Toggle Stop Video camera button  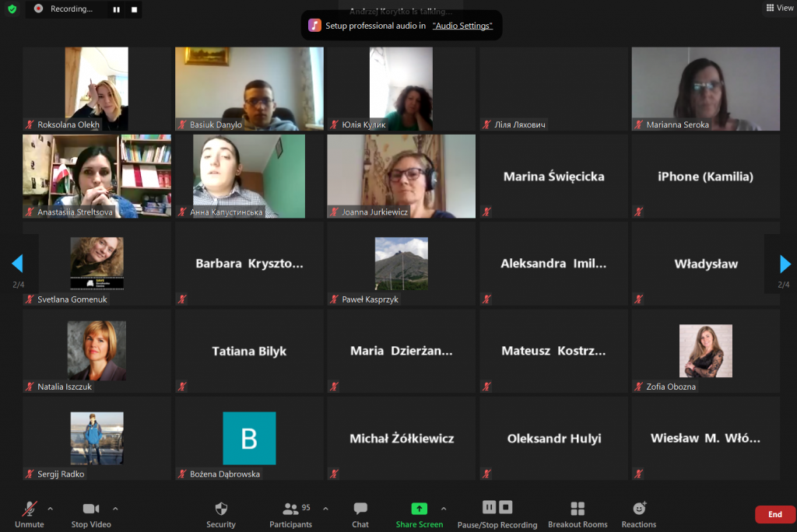pos(91,513)
